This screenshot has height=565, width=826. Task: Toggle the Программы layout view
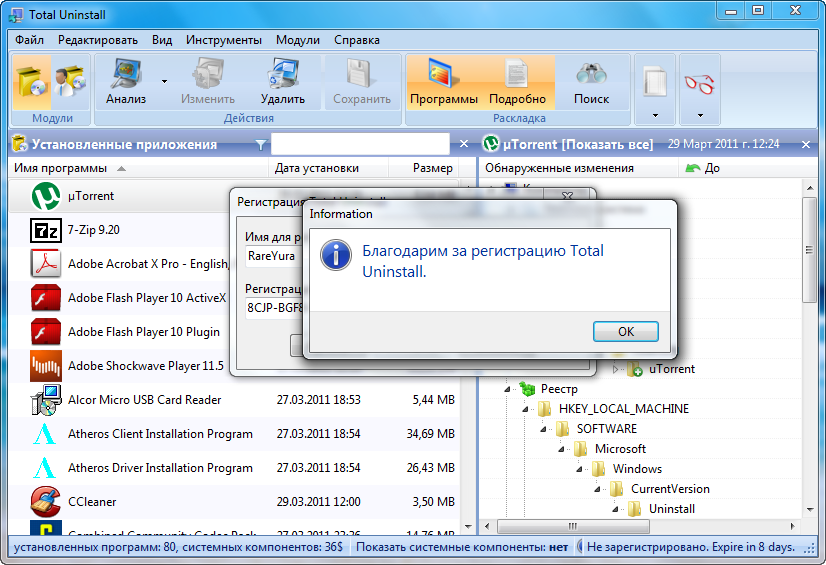tap(444, 82)
